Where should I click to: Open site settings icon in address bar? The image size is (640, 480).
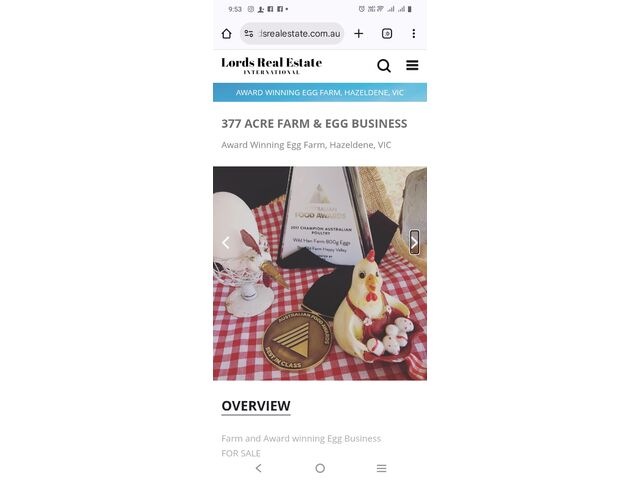point(249,33)
